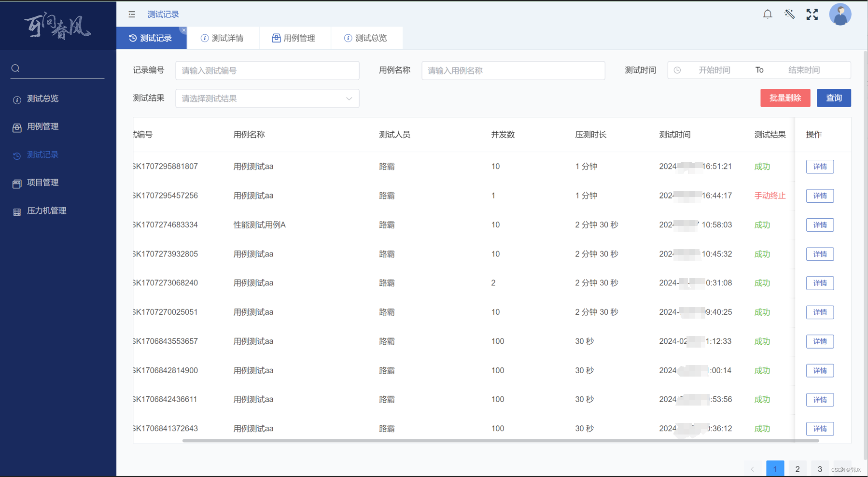Open 详情 for record SK1706843553657
This screenshot has height=477, width=868.
[820, 341]
